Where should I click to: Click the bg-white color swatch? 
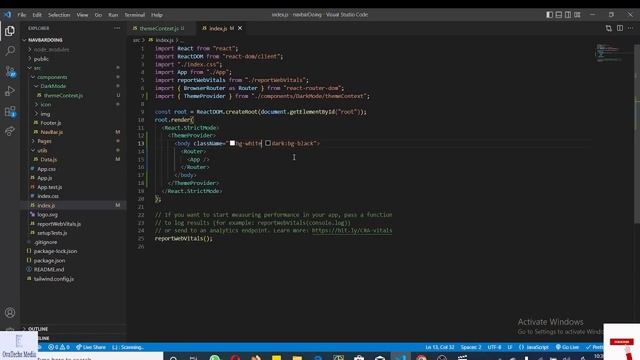(x=232, y=143)
